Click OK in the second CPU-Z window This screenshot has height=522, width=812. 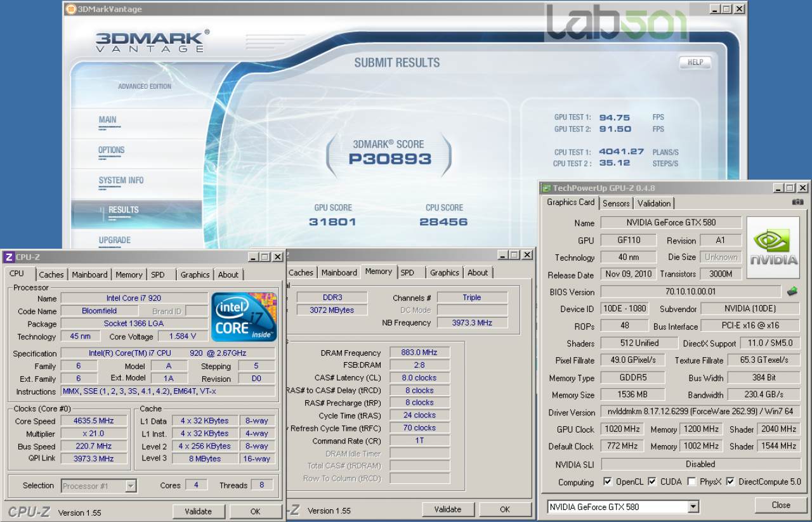point(505,509)
